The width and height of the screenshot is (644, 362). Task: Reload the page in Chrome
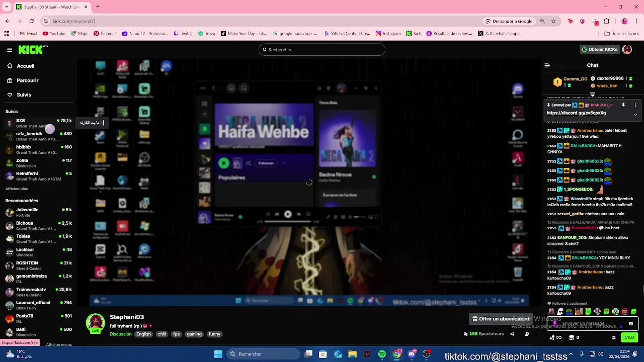point(31,21)
